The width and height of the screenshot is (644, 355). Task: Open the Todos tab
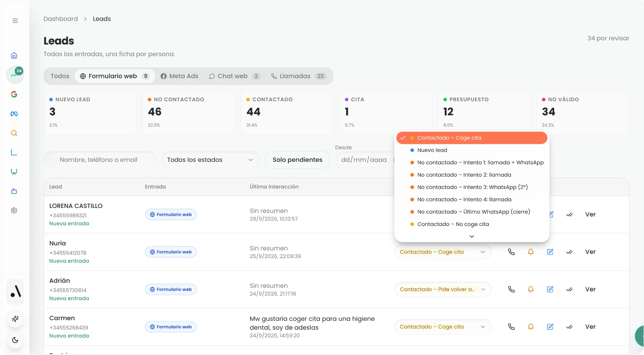(x=60, y=76)
